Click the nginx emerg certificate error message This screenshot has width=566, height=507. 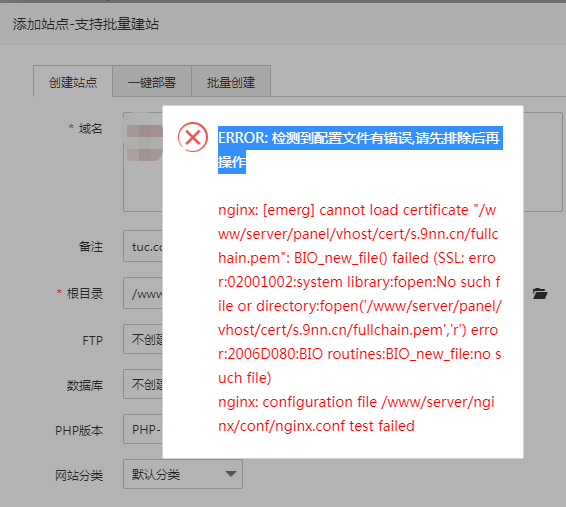(360, 294)
